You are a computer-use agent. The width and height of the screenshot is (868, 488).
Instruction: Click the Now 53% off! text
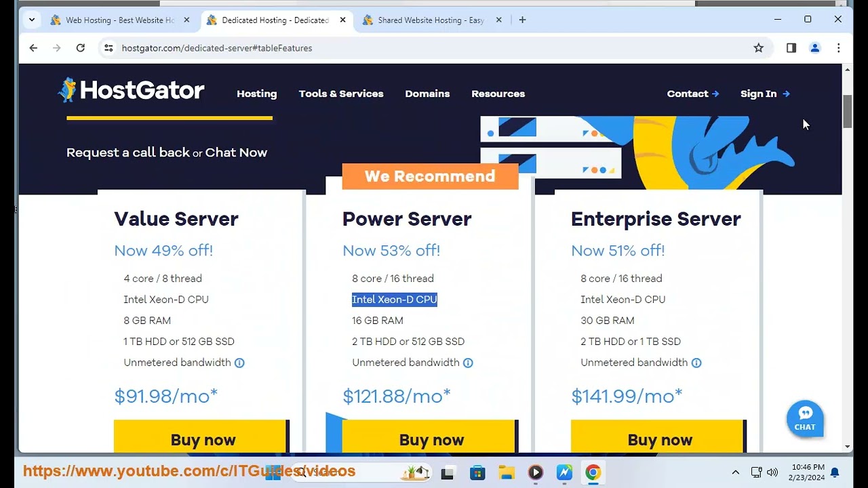(x=391, y=251)
